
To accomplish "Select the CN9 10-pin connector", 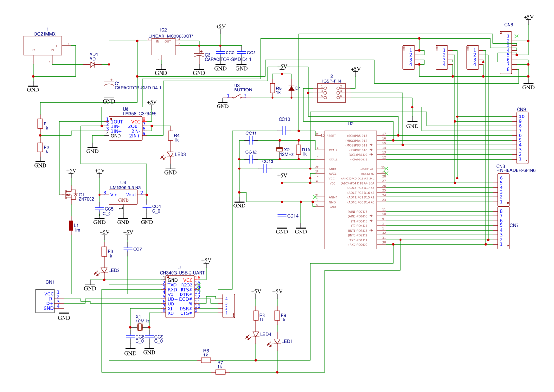I will click(522, 138).
